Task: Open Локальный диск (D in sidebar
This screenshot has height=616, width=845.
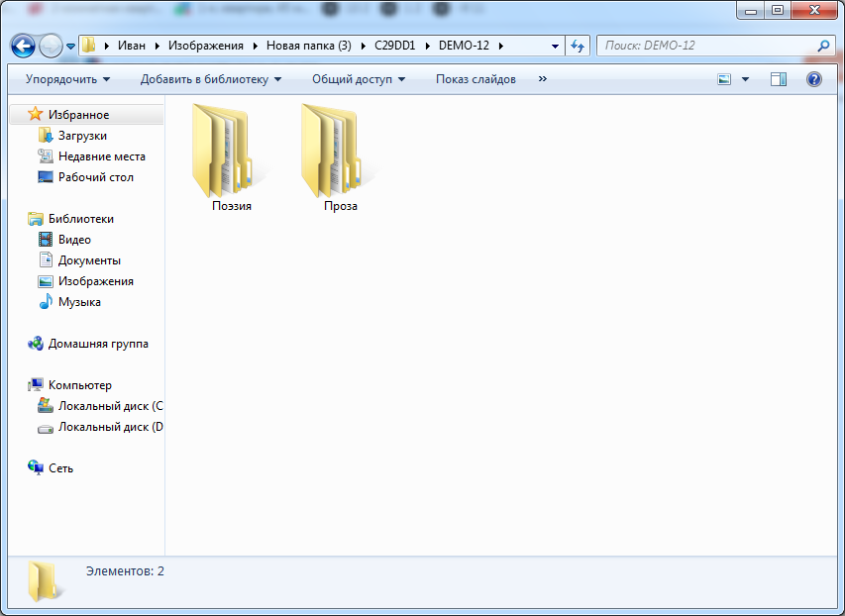Action: 111,428
